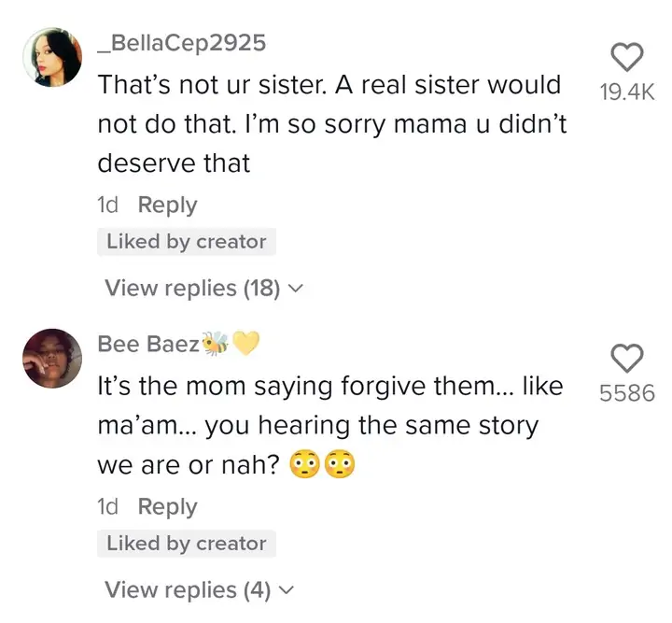Tap Liked by creator badge under _BellaCep2925's comment
Screen dimensions: 672x623
(x=186, y=242)
